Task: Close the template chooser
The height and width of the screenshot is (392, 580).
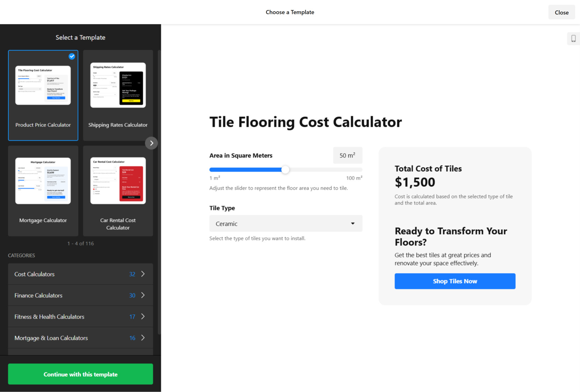Action: pos(561,12)
